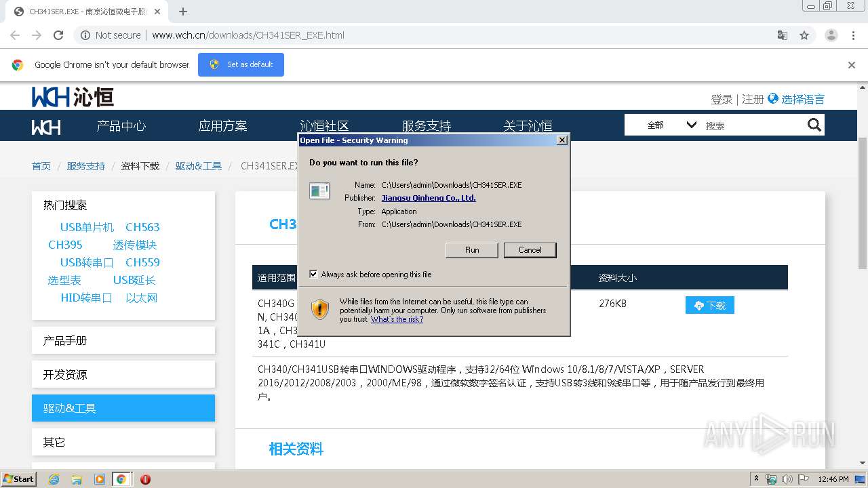Select 开发资源 in the sidebar
The image size is (868, 488).
[123, 374]
